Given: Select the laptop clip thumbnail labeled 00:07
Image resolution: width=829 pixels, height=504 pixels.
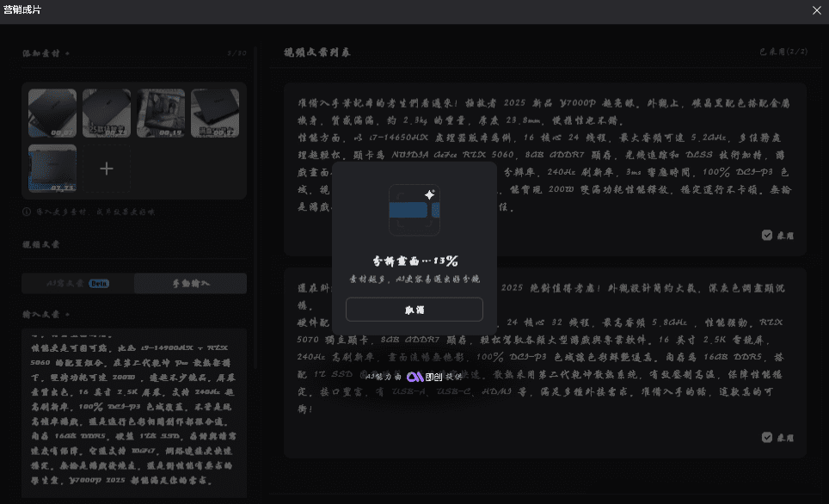Looking at the screenshot, I should [x=52, y=114].
